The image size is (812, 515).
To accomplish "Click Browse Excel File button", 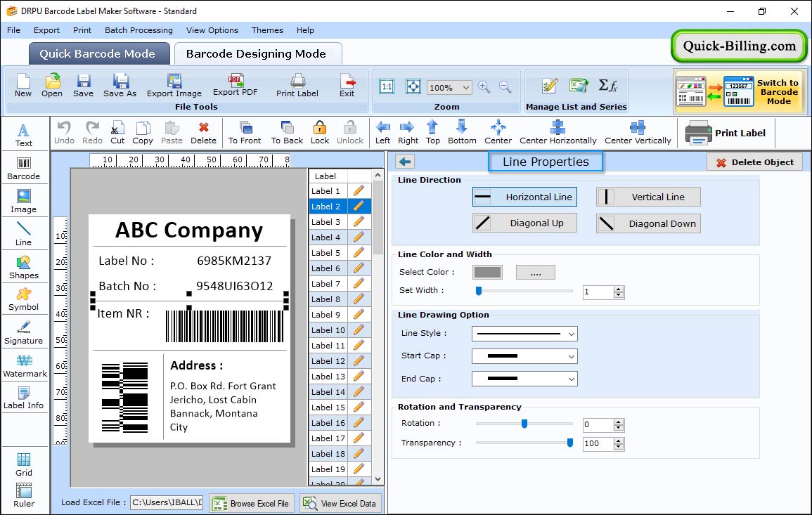I will point(252,503).
